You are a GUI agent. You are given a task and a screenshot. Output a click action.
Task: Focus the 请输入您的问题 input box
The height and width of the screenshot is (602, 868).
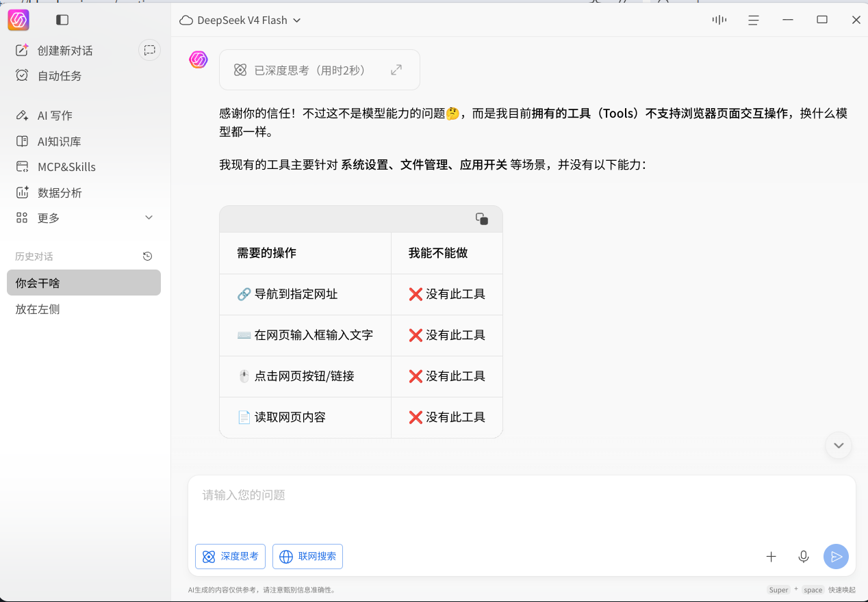point(522,506)
